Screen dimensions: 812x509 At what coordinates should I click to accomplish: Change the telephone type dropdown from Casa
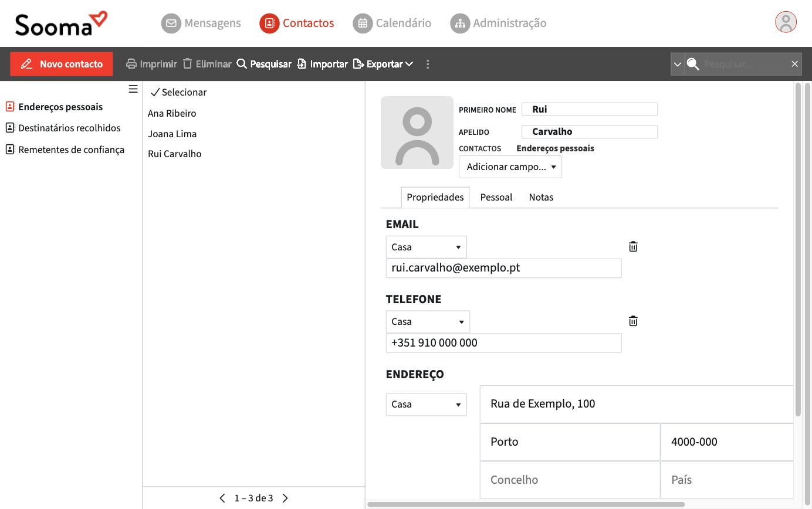point(428,322)
